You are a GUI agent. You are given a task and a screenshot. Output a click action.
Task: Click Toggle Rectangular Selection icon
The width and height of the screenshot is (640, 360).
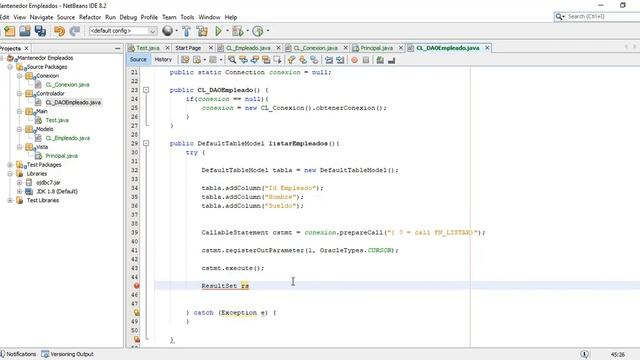(x=278, y=60)
